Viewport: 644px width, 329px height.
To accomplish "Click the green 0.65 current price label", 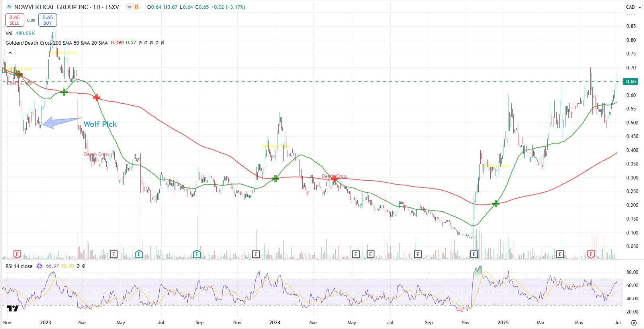I will point(631,82).
